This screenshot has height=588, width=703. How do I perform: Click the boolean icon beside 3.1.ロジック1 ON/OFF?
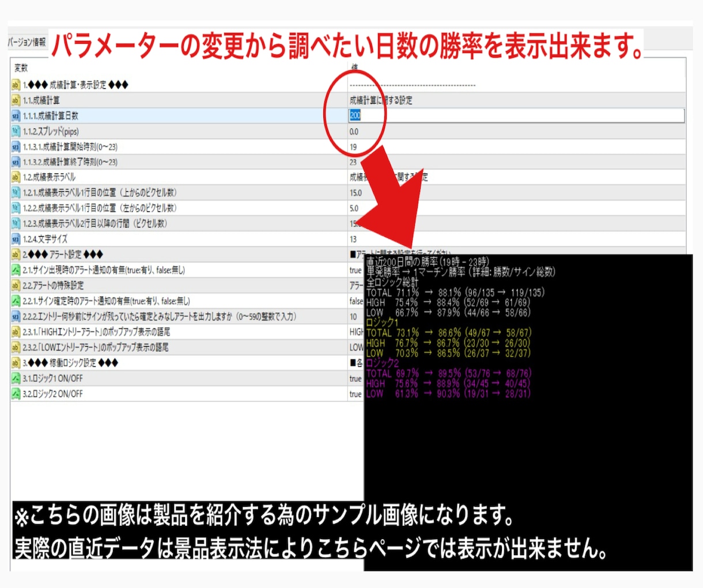(16, 378)
